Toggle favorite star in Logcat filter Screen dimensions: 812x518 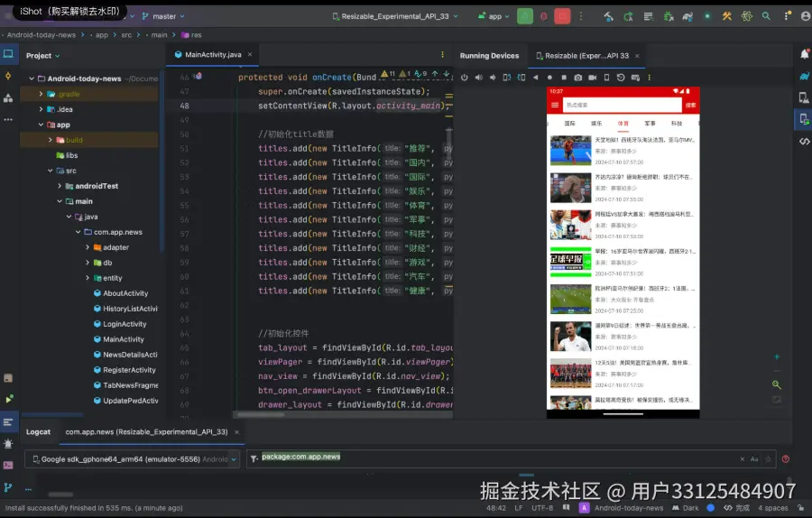768,459
